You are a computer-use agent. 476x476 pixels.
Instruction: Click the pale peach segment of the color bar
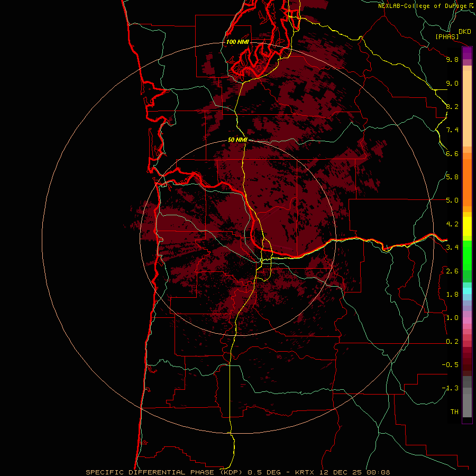(467, 108)
